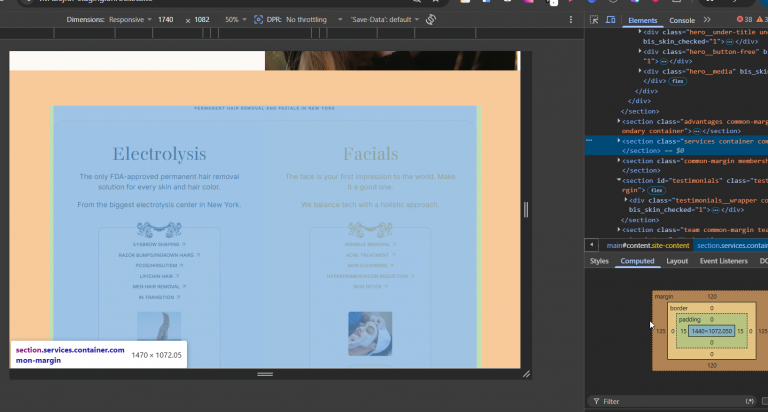This screenshot has height=412, width=768.
Task: Select the Computed pane tab
Action: coord(637,261)
